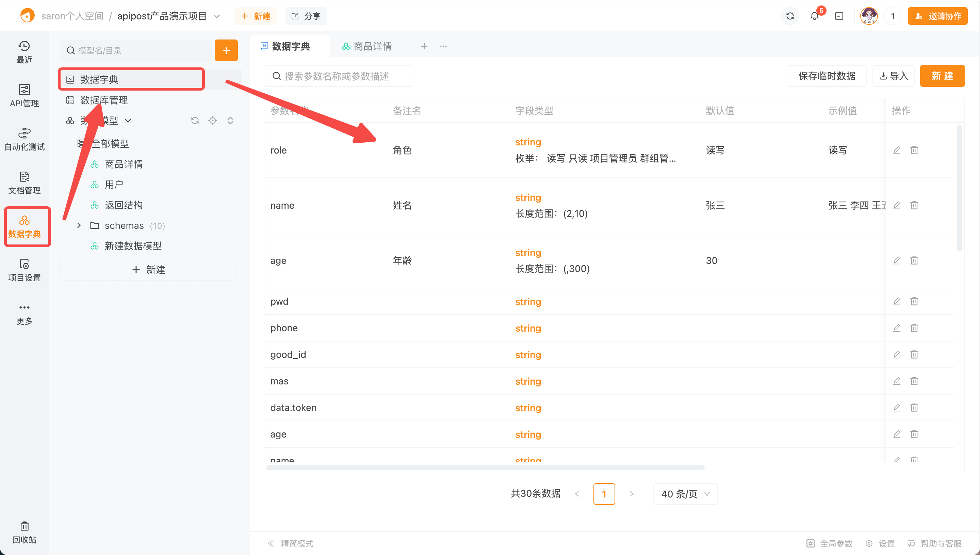The image size is (980, 555).
Task: Open 设置 in the footer
Action: click(880, 543)
